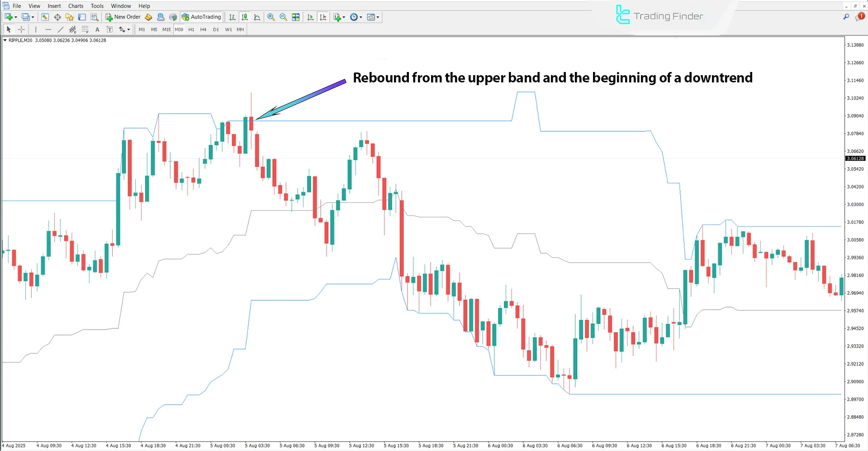Open the Charts menu
This screenshot has height=451, width=868.
point(75,6)
